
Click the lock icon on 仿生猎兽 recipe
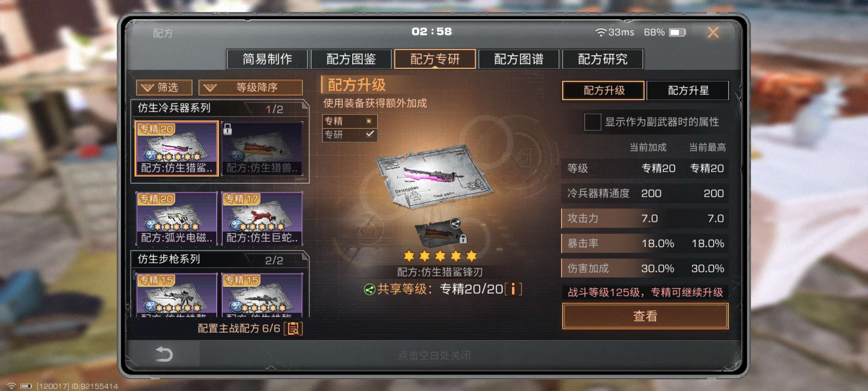228,129
